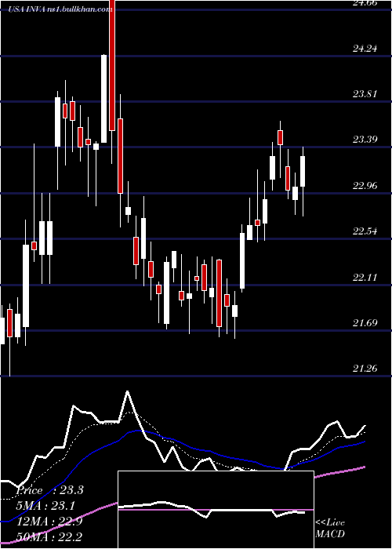
Task: Click inside the MACD inset chart box
Action: (216, 510)
